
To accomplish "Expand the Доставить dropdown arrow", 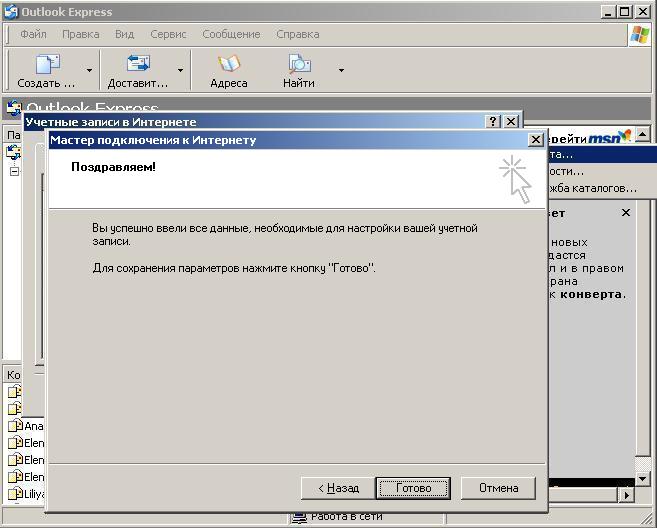I will coord(180,70).
